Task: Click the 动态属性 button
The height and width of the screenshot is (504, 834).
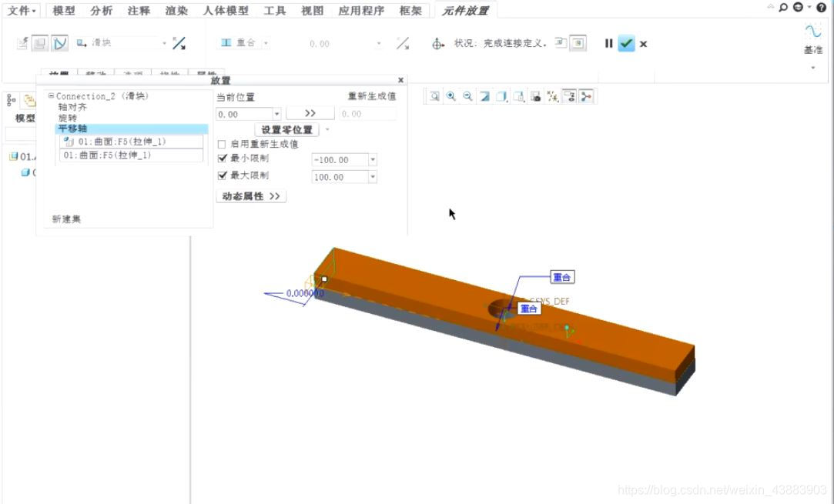Action: click(x=250, y=196)
